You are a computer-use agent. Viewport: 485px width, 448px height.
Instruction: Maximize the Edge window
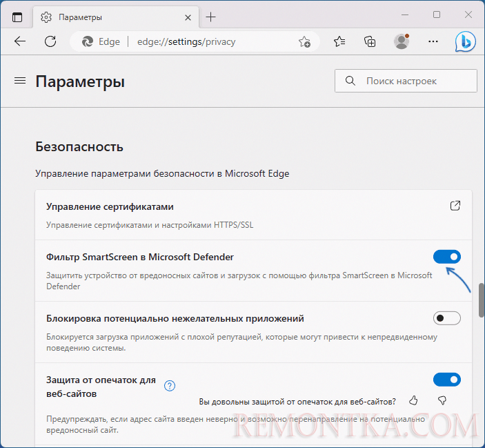[437, 14]
